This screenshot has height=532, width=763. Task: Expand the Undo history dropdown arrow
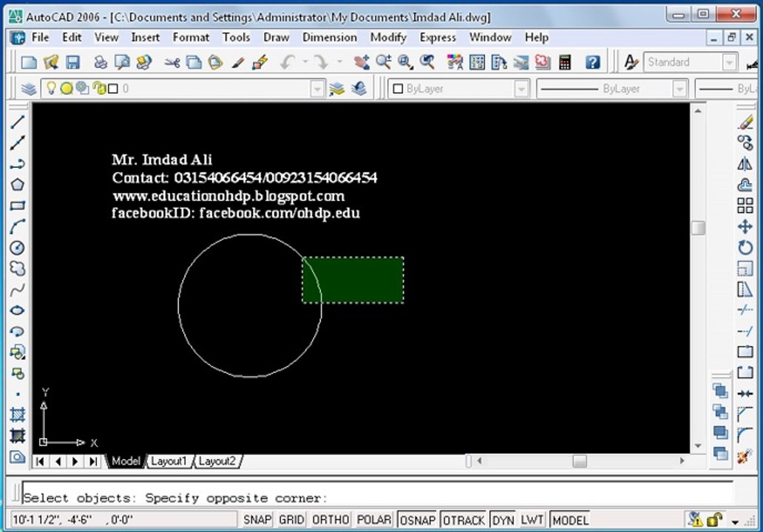305,62
